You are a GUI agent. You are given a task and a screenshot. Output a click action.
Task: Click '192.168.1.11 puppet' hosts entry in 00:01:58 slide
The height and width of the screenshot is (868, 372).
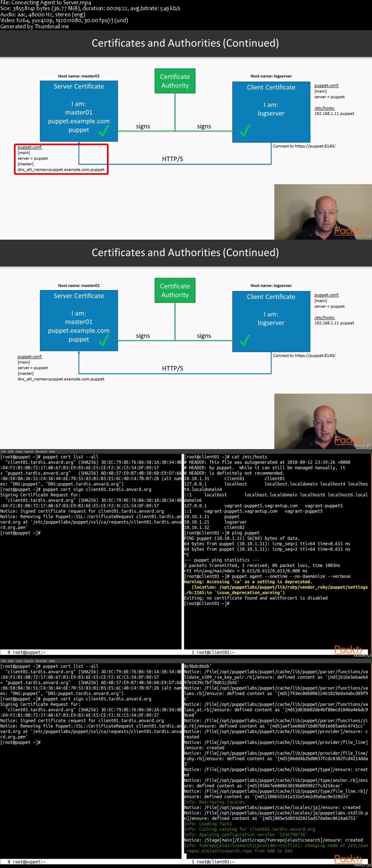coord(334,113)
